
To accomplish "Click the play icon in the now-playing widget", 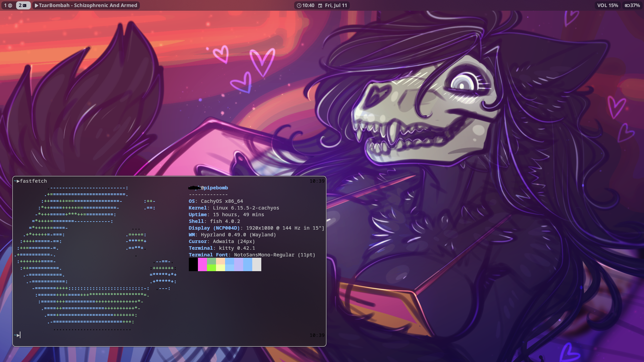I will (37, 5).
